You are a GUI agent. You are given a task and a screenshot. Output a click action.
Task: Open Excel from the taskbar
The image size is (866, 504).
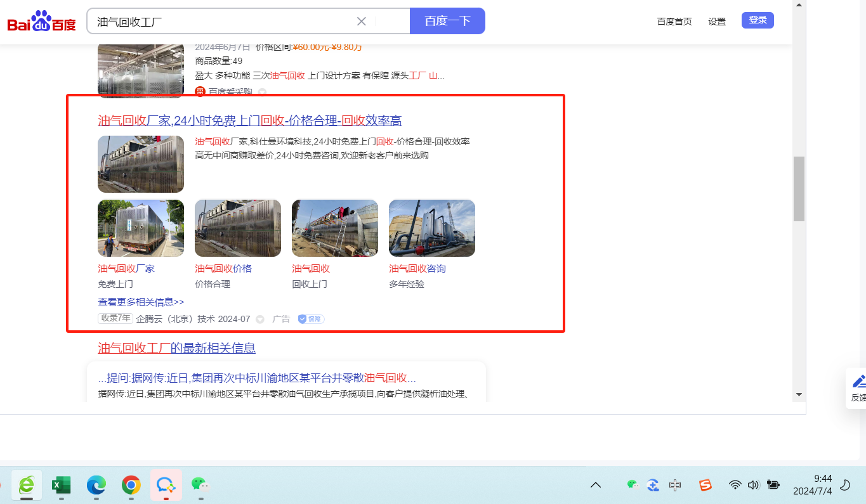(62, 485)
